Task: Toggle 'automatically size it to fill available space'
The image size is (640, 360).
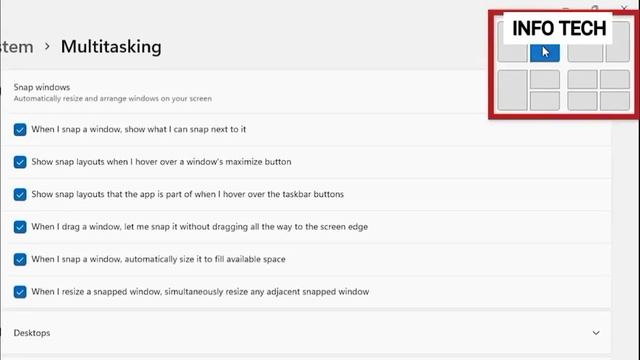Action: tap(20, 259)
